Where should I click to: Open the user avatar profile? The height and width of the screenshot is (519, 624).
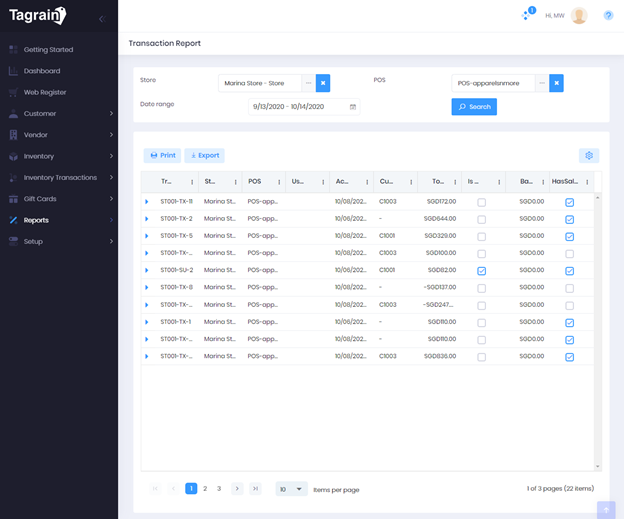(x=579, y=16)
